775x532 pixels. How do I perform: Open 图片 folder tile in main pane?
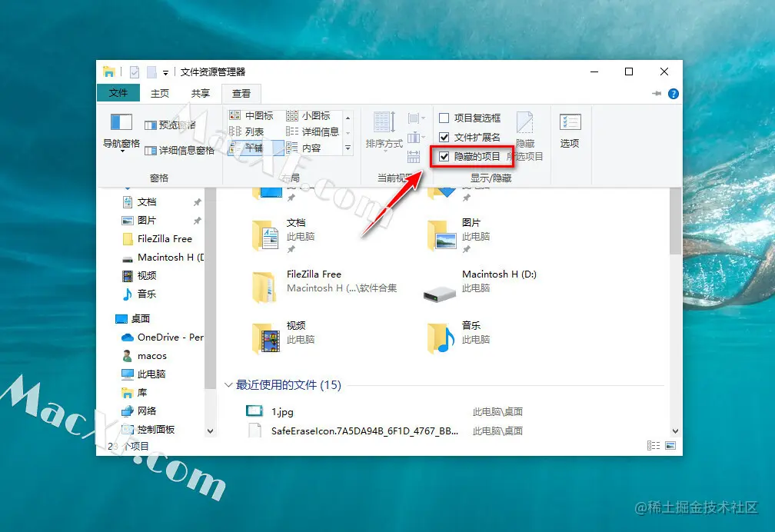[460, 235]
